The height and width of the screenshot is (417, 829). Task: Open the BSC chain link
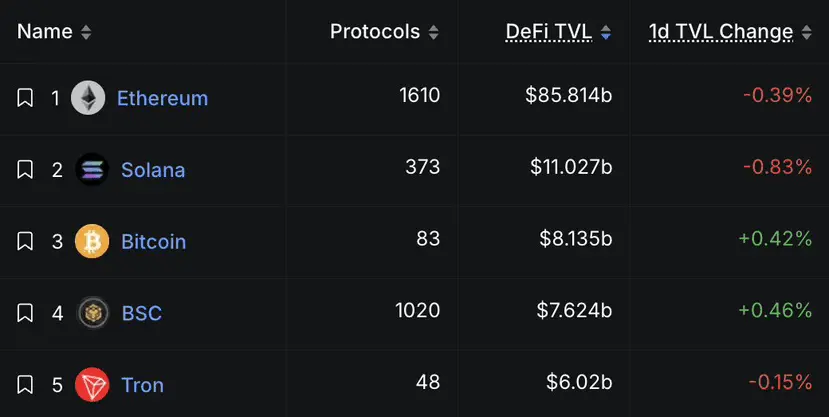click(142, 313)
